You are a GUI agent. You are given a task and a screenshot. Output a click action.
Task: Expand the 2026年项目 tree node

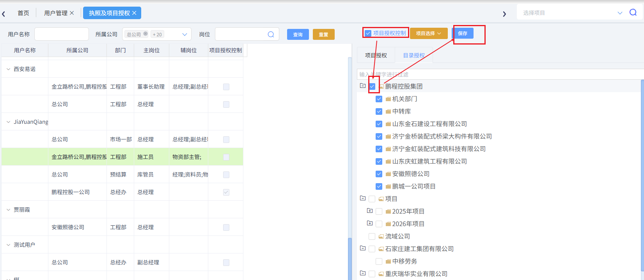click(370, 223)
